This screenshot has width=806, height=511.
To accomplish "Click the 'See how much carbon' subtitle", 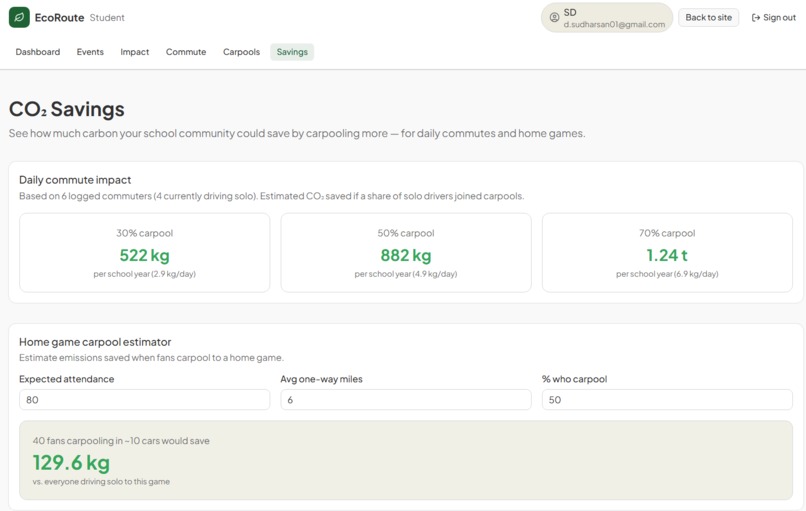I will pyautogui.click(x=297, y=133).
